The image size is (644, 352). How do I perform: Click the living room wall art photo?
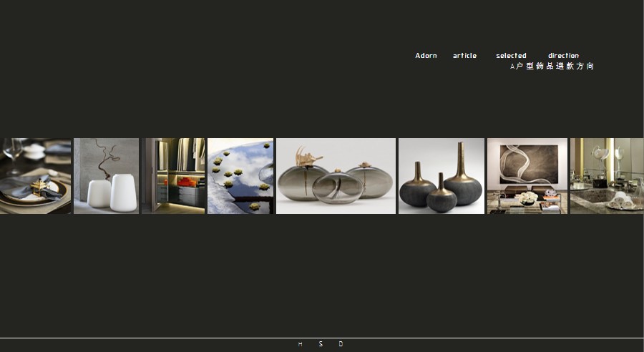(527, 176)
